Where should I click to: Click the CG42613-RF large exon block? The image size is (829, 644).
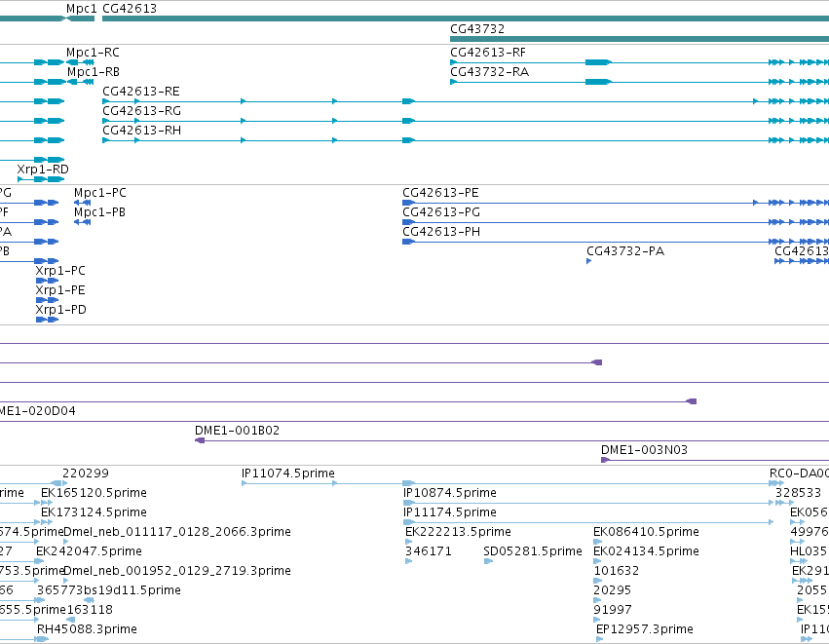(x=598, y=62)
